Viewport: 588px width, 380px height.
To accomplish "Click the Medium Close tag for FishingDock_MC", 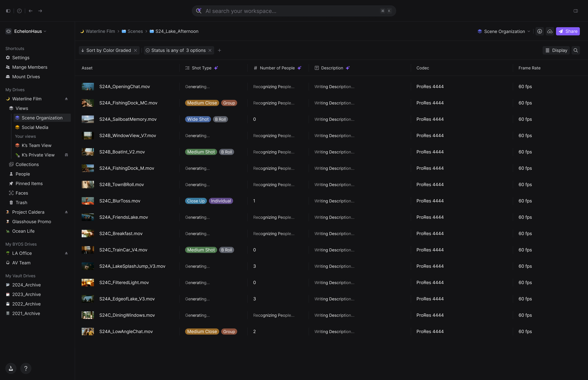I will click(202, 103).
